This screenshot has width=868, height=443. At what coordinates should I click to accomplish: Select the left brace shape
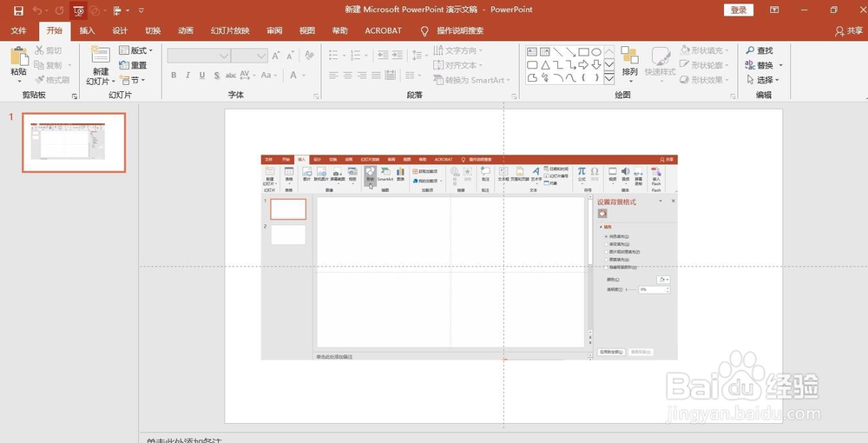583,78
